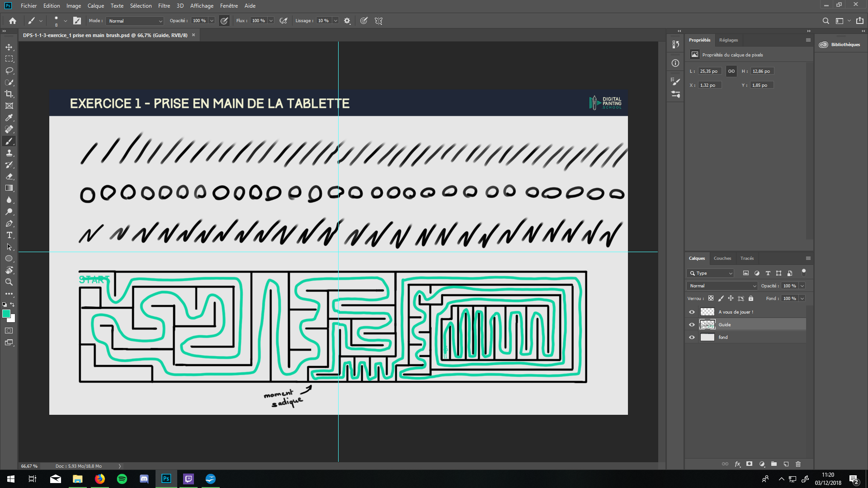The image size is (868, 488).
Task: Toggle visibility of the fond layer
Action: pyautogui.click(x=692, y=337)
